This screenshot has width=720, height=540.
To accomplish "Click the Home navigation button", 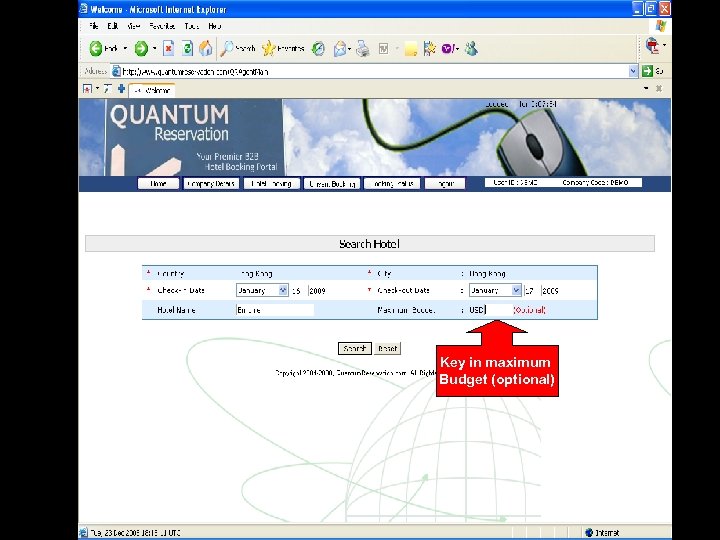I will (x=158, y=184).
